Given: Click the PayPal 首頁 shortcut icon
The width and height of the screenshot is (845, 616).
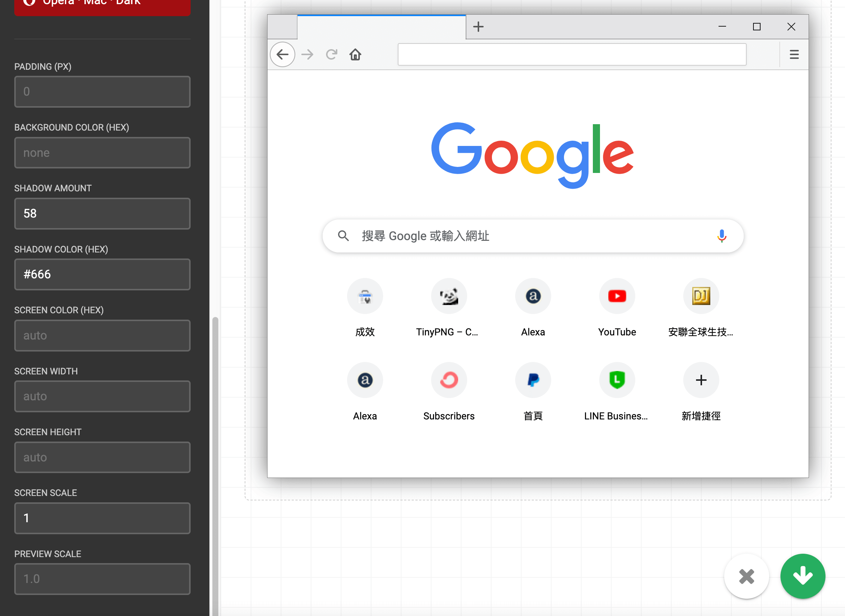Looking at the screenshot, I should [x=533, y=380].
